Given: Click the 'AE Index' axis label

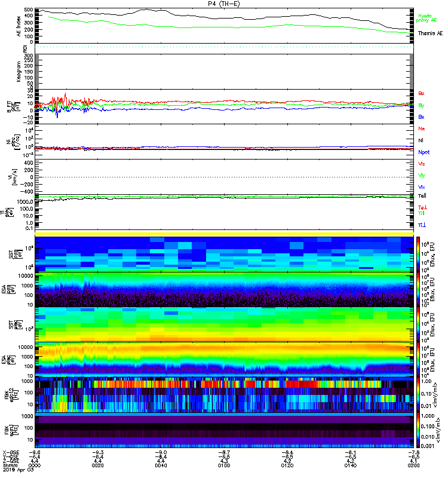Looking at the screenshot, I should [19, 26].
